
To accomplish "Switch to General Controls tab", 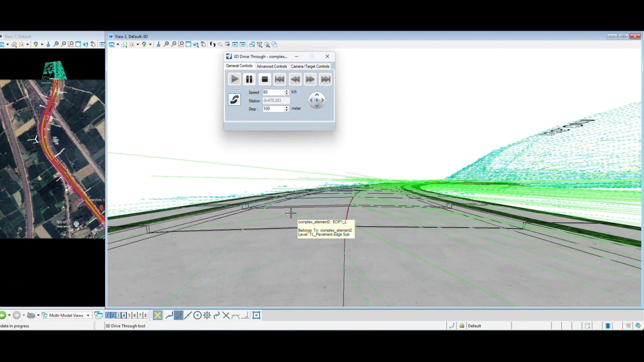I will pyautogui.click(x=239, y=66).
